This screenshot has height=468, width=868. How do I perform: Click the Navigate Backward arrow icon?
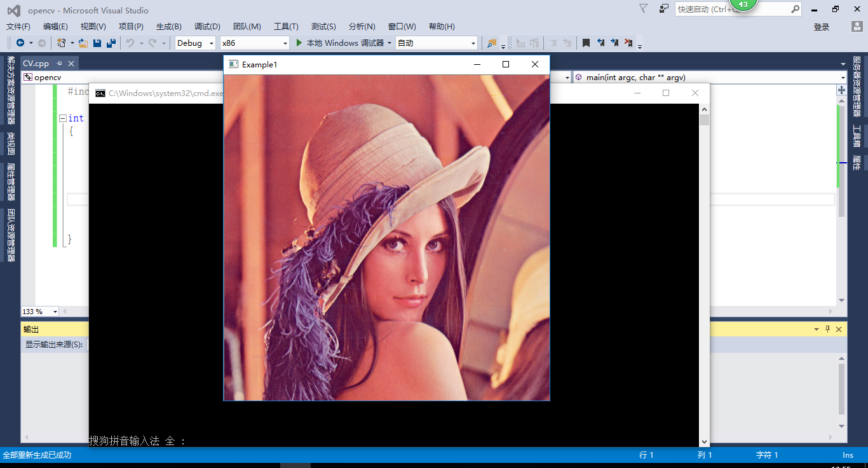(x=20, y=43)
